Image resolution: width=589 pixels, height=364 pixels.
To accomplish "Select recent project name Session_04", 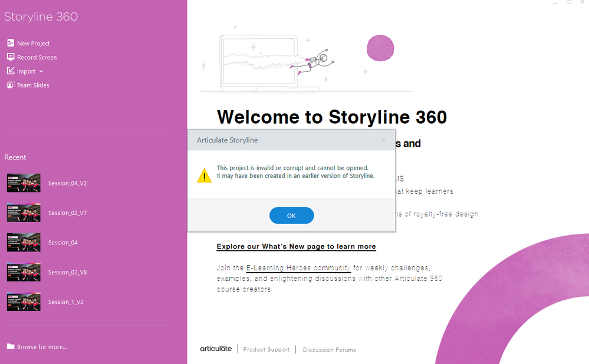I will point(62,243).
